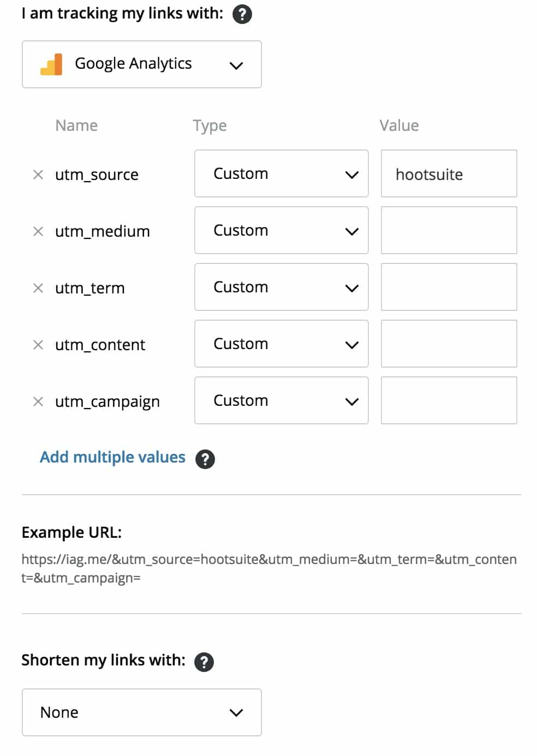Screen dimensions: 537x756
Task: Open help for Shorten my links
Action: 204,662
